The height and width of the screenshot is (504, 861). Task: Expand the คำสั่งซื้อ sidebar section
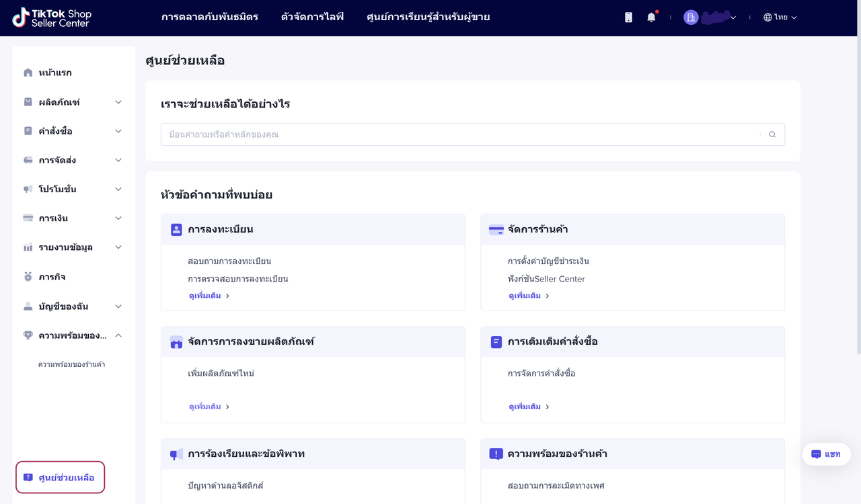(118, 131)
